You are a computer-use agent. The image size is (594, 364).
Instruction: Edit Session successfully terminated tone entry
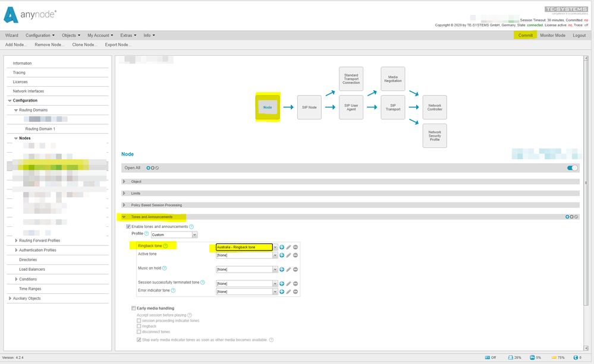[288, 283]
